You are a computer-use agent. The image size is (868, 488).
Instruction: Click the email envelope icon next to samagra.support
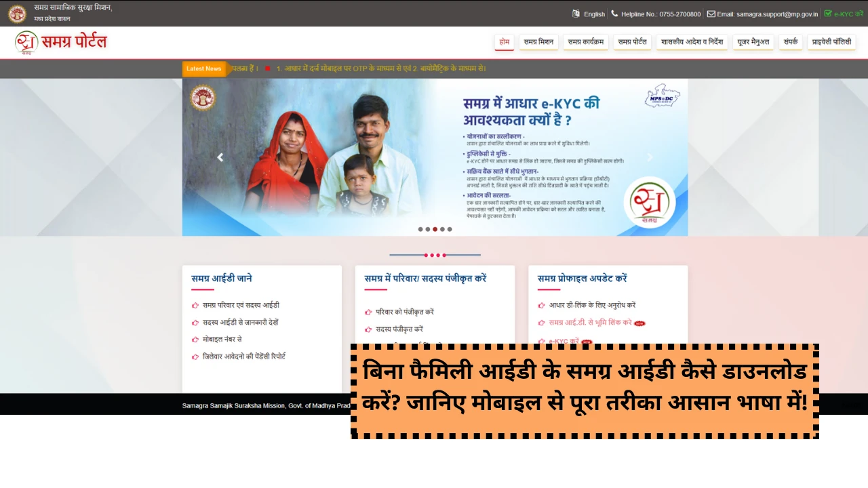pos(710,14)
